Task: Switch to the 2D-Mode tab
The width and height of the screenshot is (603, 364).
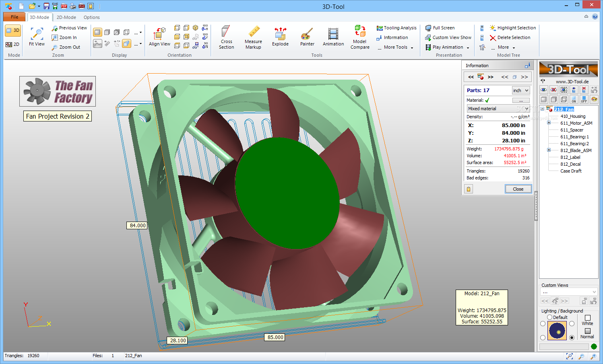Action: click(x=66, y=17)
